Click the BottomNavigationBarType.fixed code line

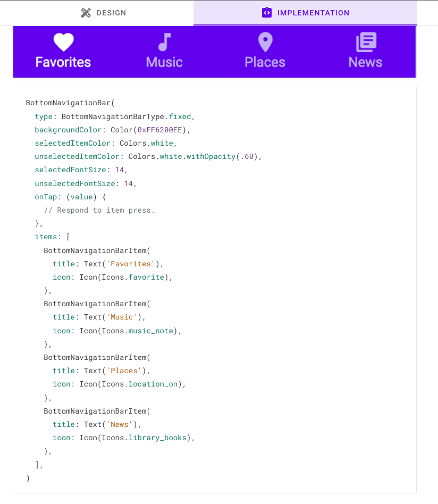[115, 116]
